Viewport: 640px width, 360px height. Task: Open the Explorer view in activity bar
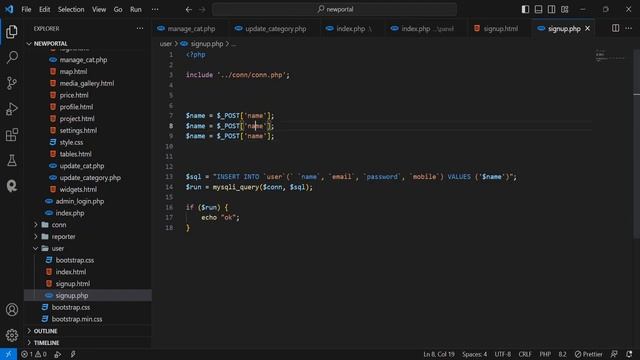12,31
